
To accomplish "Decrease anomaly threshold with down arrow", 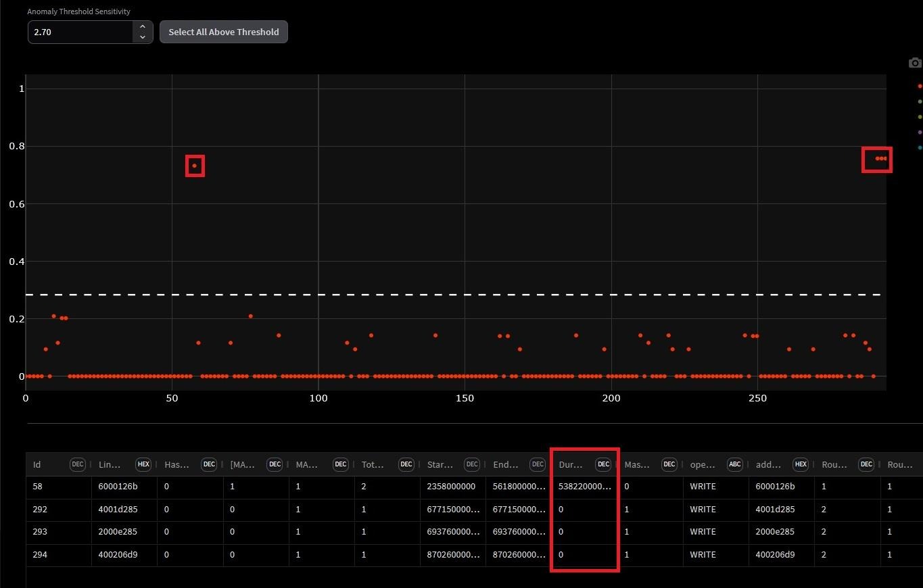I will click(143, 37).
